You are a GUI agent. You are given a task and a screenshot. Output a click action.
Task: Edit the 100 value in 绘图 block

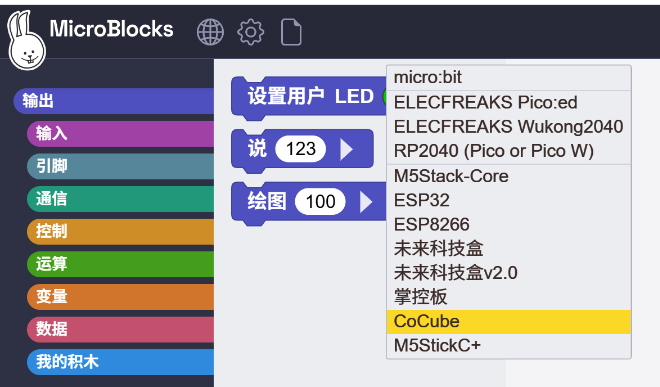coord(320,202)
